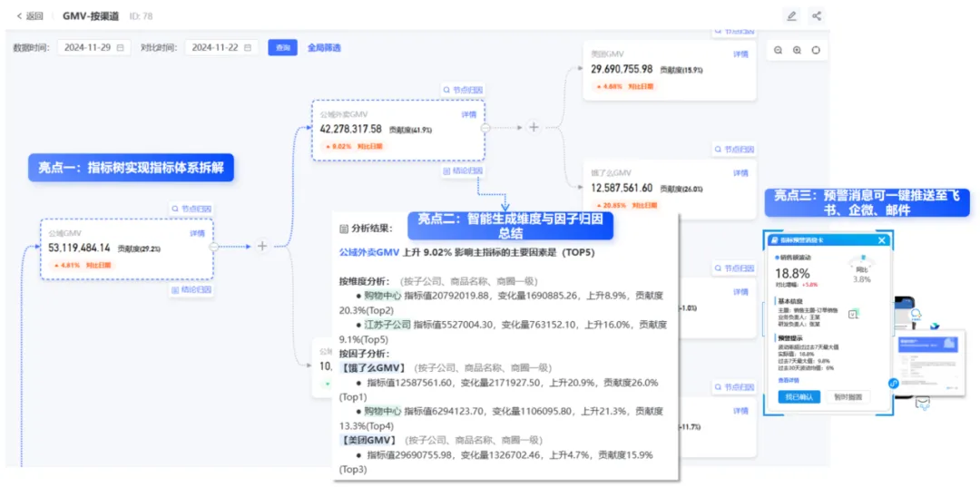Screen dimensions: 980x487
Task: Click the share icon in header
Action: (817, 16)
